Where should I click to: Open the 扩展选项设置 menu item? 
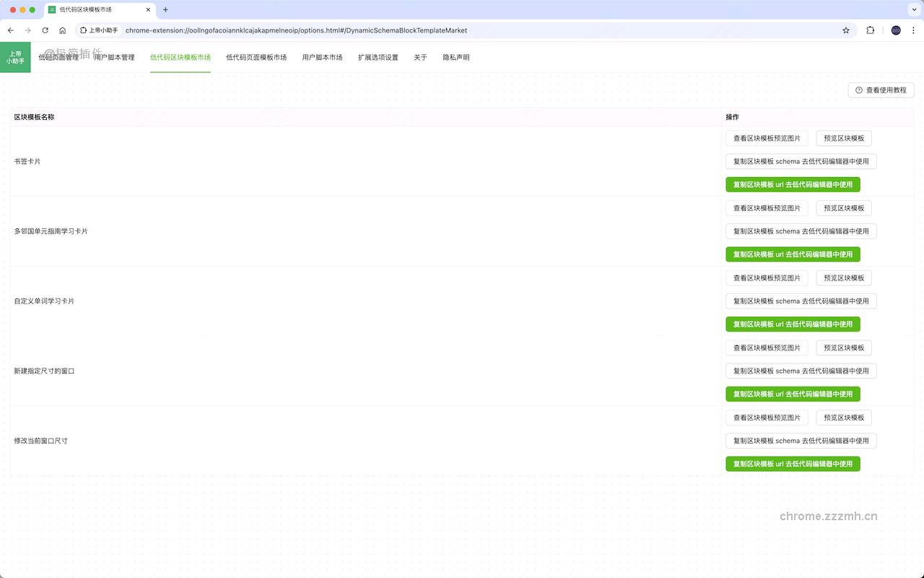click(378, 57)
